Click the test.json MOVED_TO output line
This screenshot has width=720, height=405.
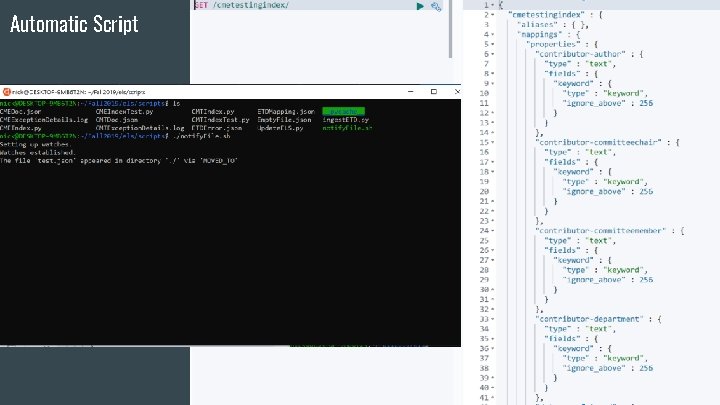pyautogui.click(x=119, y=161)
